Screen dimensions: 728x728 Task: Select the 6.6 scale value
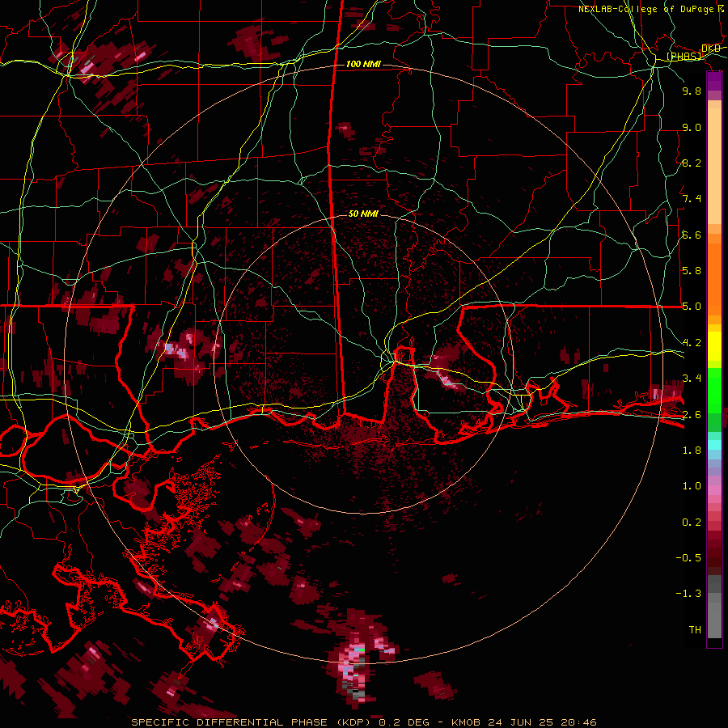pyautogui.click(x=692, y=235)
